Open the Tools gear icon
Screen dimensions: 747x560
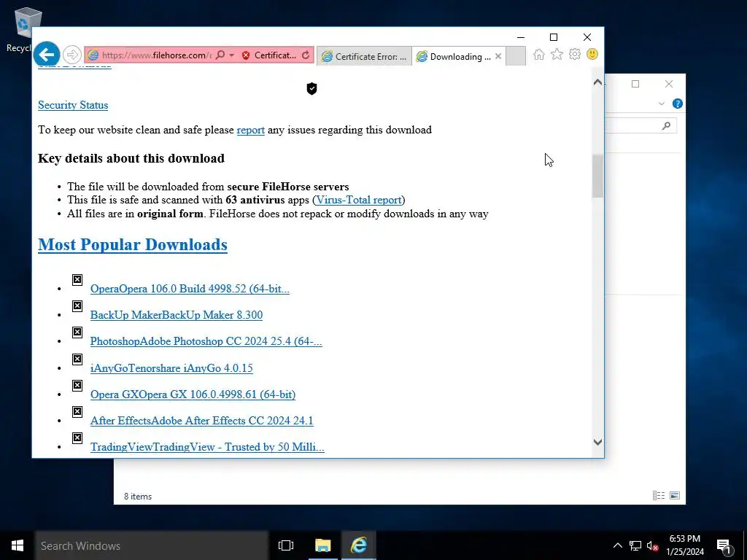pos(575,54)
